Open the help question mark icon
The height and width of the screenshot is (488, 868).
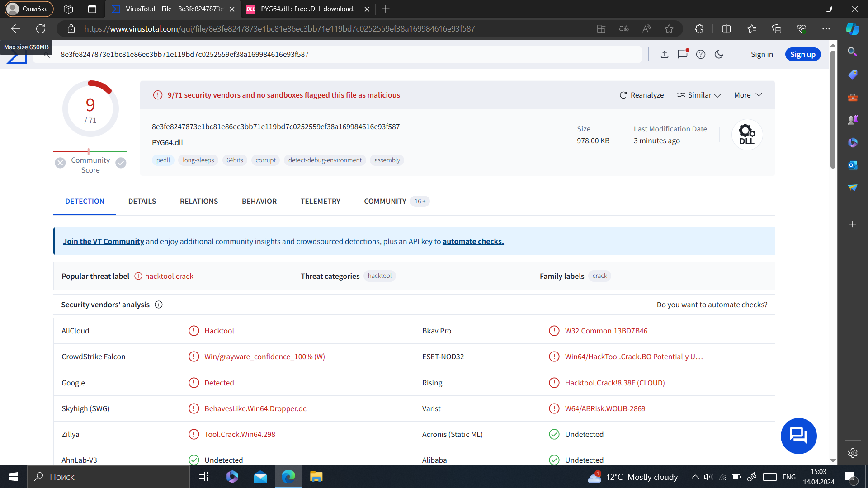point(701,54)
